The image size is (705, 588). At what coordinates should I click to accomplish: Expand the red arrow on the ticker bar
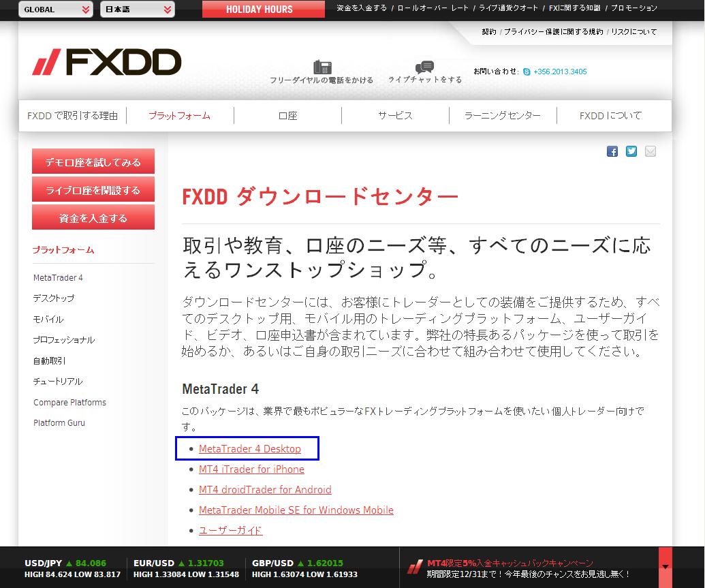pos(664,568)
